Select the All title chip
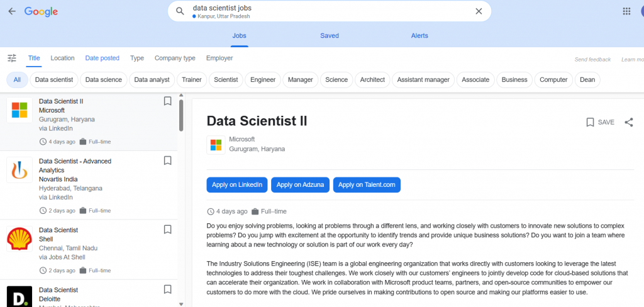 click(17, 80)
